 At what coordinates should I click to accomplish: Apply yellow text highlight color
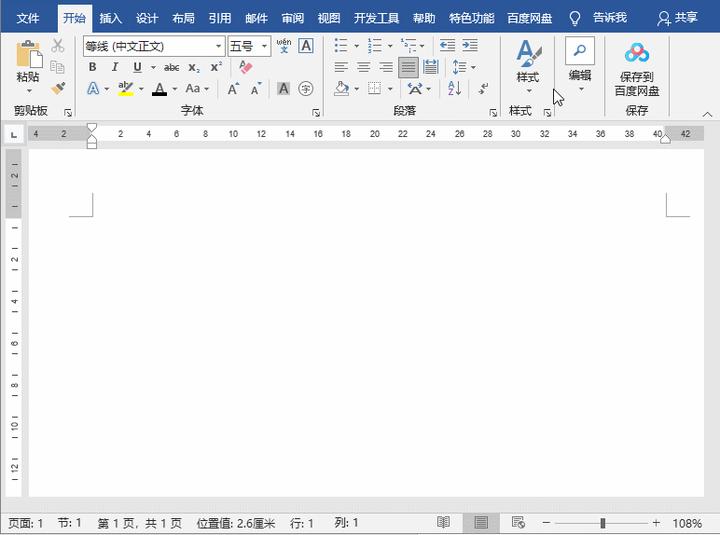point(125,88)
